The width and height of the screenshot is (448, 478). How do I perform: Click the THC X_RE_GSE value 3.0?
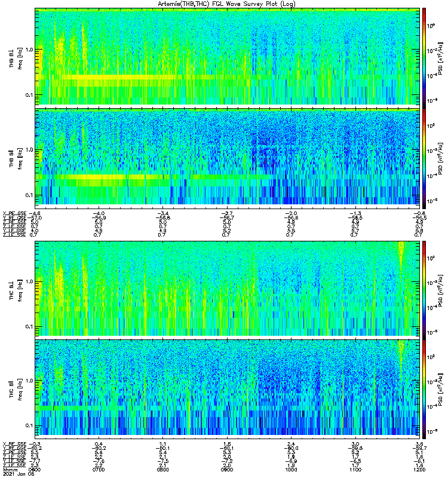(x=355, y=444)
